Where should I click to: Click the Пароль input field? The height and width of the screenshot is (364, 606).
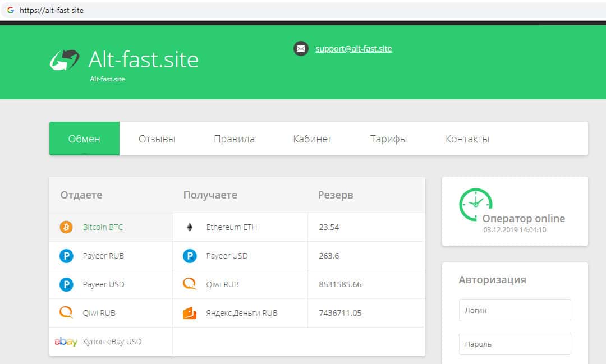pos(515,343)
